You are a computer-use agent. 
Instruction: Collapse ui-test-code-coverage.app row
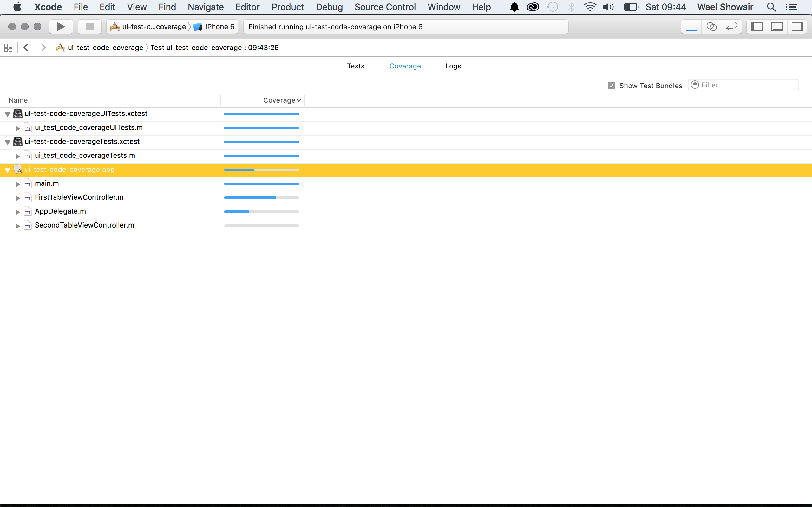coord(7,170)
